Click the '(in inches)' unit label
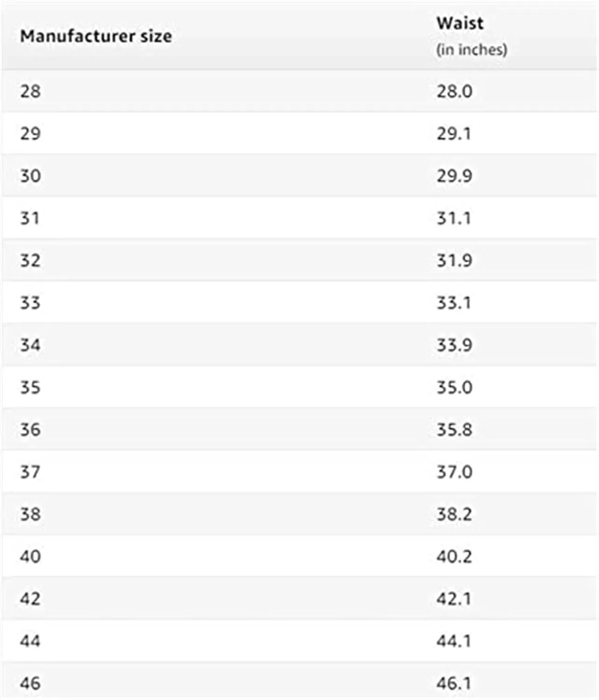The height and width of the screenshot is (700, 599). click(472, 49)
